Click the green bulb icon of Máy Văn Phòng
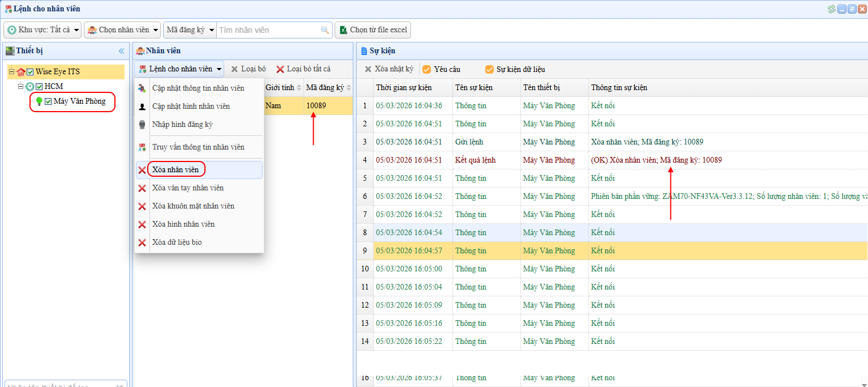868x387 pixels. [x=39, y=101]
